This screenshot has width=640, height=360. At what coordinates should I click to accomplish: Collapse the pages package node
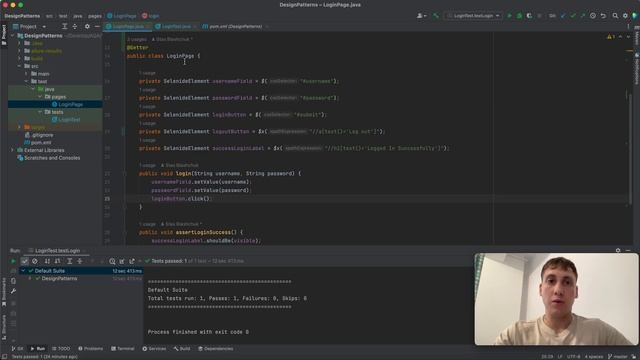[40, 97]
